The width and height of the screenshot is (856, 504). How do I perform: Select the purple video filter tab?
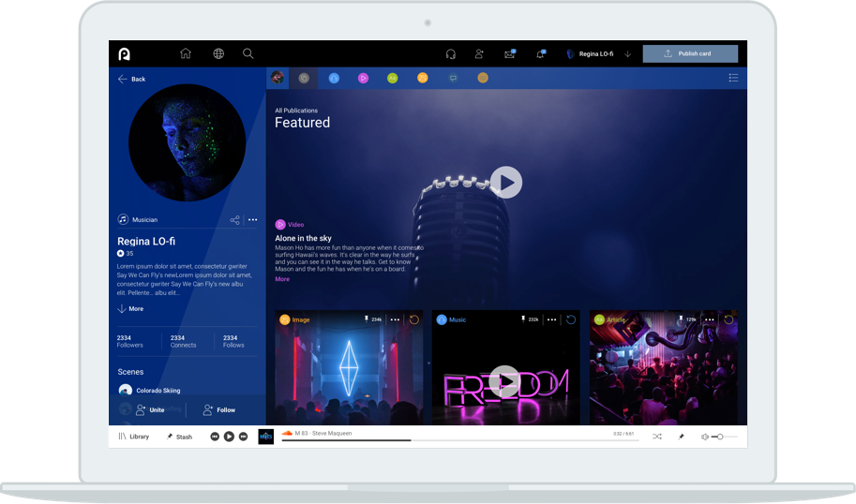tap(363, 78)
